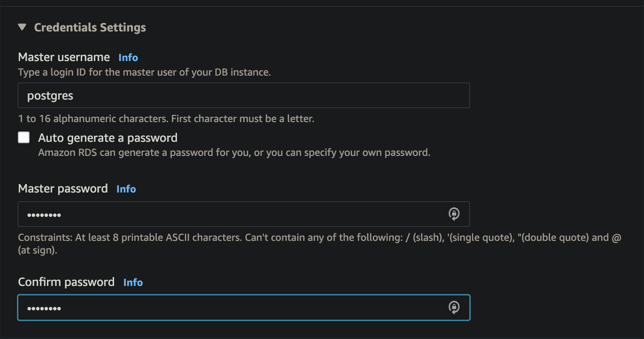Click the Credentials Settings section heading
Screen dimensions: 644x339
click(90, 27)
